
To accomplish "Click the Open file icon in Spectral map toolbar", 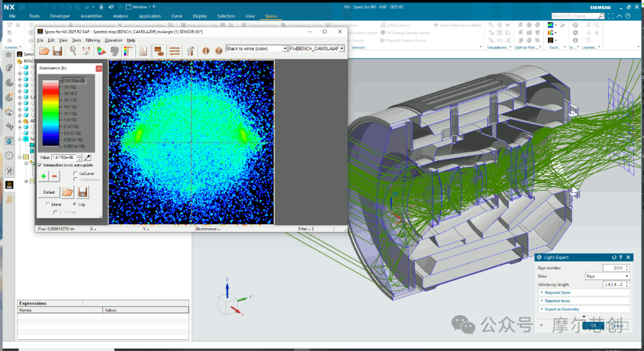I will pyautogui.click(x=44, y=51).
